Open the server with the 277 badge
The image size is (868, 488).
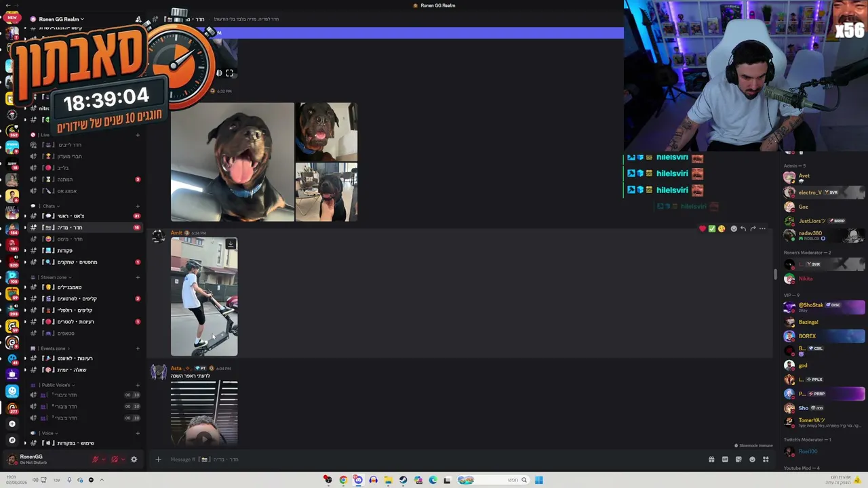12,407
